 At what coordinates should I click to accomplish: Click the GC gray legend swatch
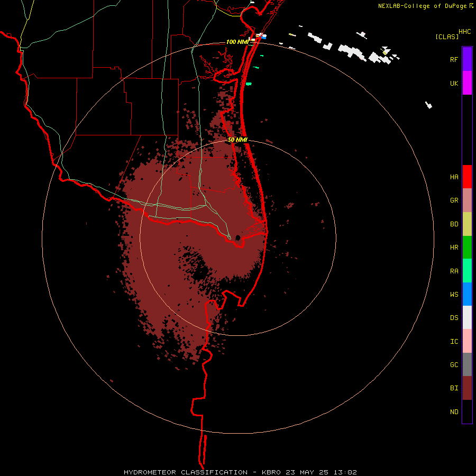tap(467, 364)
